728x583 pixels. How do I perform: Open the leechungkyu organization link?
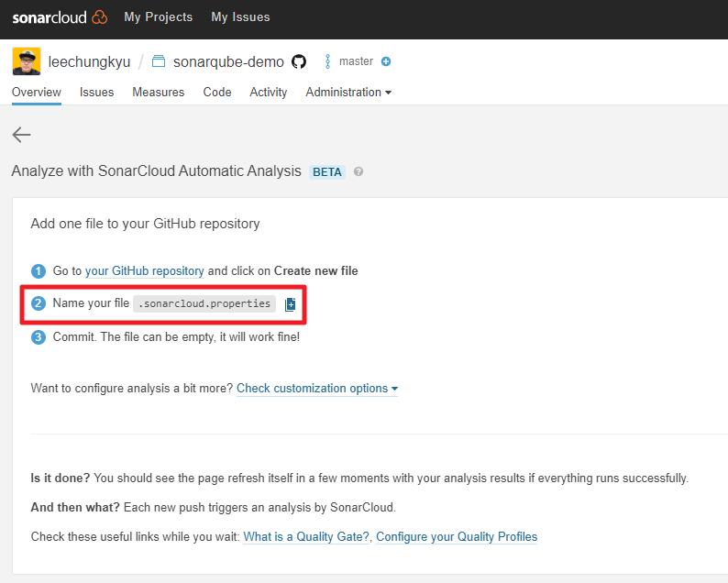coord(89,61)
